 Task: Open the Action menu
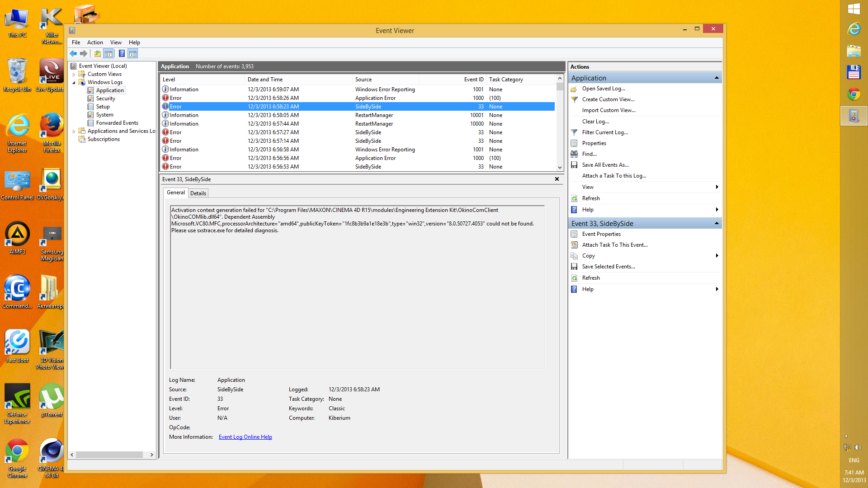[x=95, y=42]
